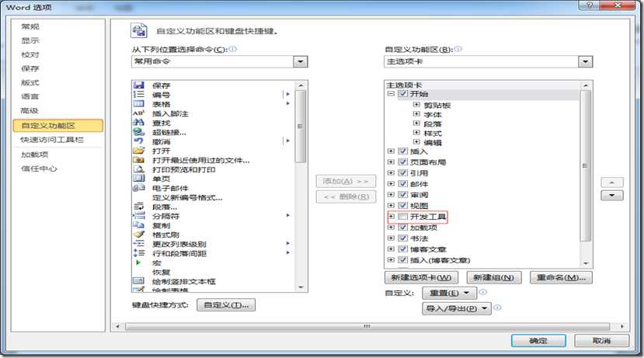Select the Open (打开) folder icon
Screen dimensions: 644x358
coord(139,151)
